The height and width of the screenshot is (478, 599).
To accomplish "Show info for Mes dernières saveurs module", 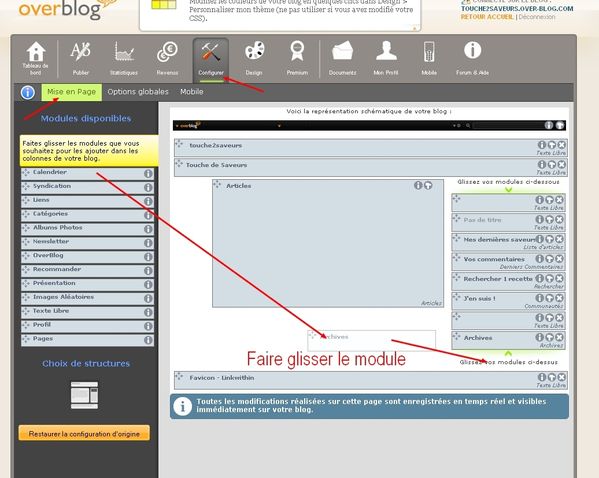I will point(539,239).
